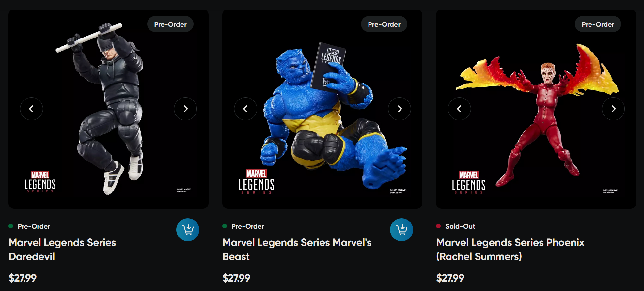Screen dimensions: 644x291
Task: Show next Beast product image
Action: 400,109
